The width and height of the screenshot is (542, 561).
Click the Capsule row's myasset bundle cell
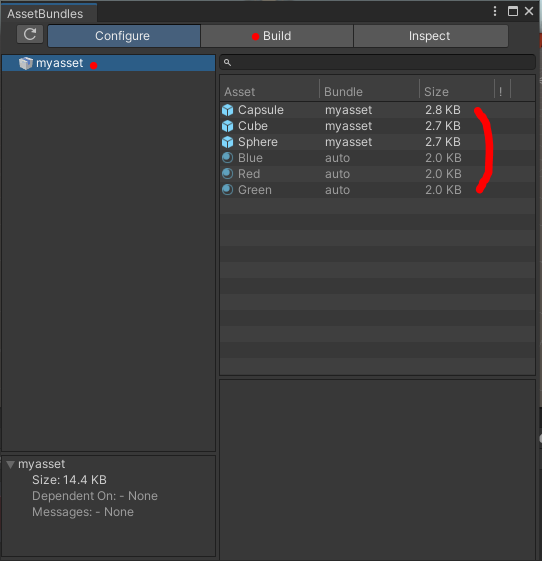(348, 110)
